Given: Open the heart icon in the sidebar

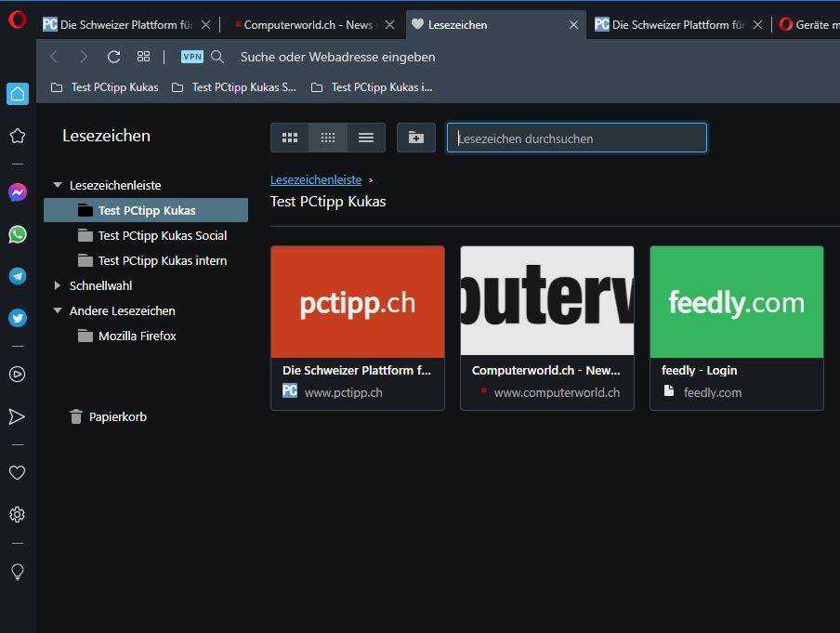Looking at the screenshot, I should (x=18, y=472).
